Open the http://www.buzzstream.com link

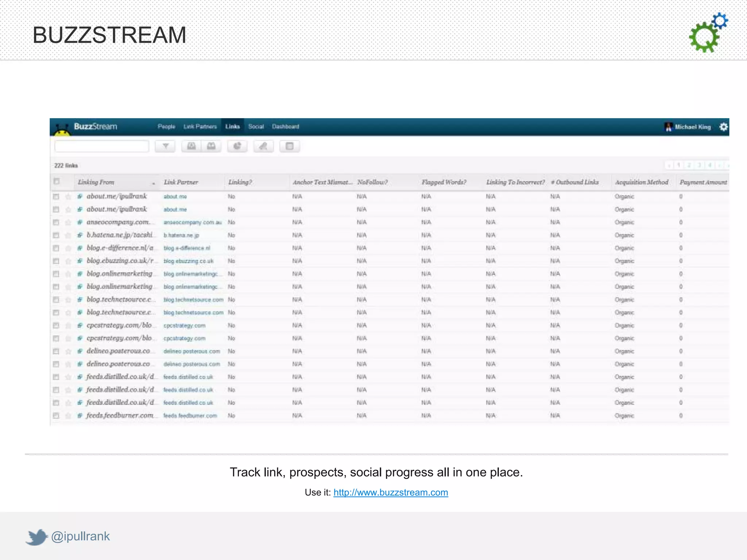[x=391, y=493]
